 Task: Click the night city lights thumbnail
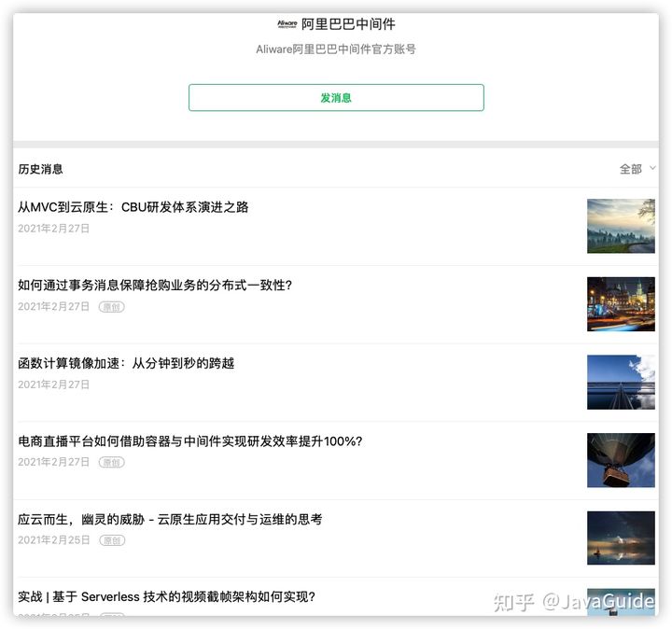(x=621, y=304)
